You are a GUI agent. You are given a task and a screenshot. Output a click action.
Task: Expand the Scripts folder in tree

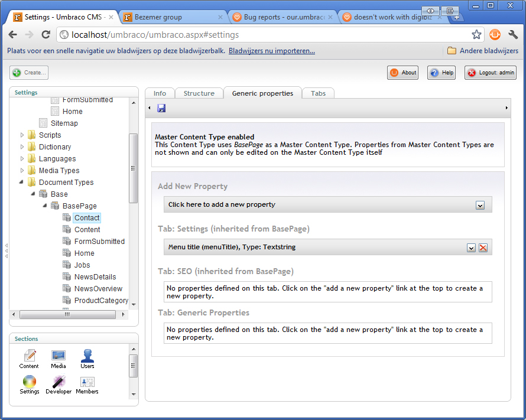pyautogui.click(x=22, y=135)
